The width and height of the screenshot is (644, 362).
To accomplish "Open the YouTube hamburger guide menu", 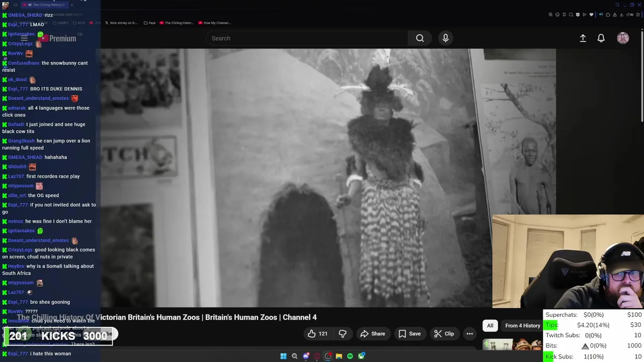I will [24, 38].
